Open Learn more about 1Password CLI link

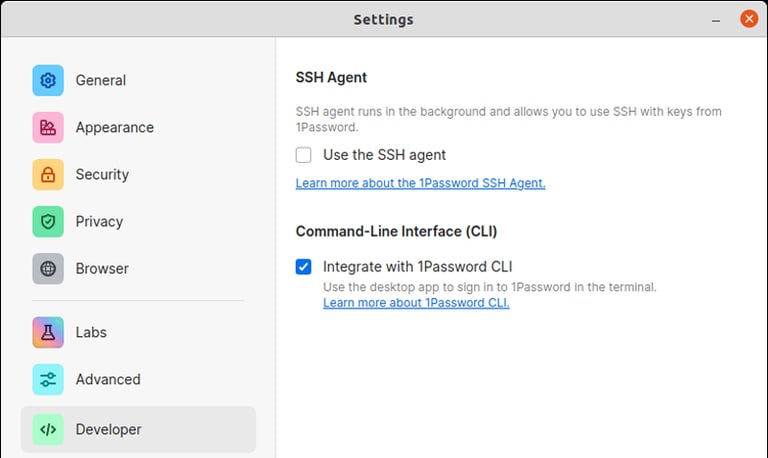click(416, 303)
